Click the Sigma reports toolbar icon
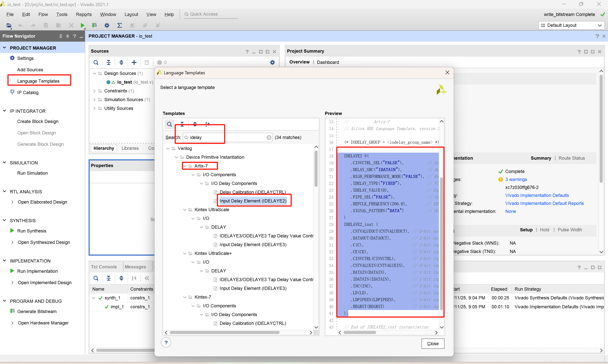Image resolution: width=608 pixels, height=364 pixels. (119, 25)
